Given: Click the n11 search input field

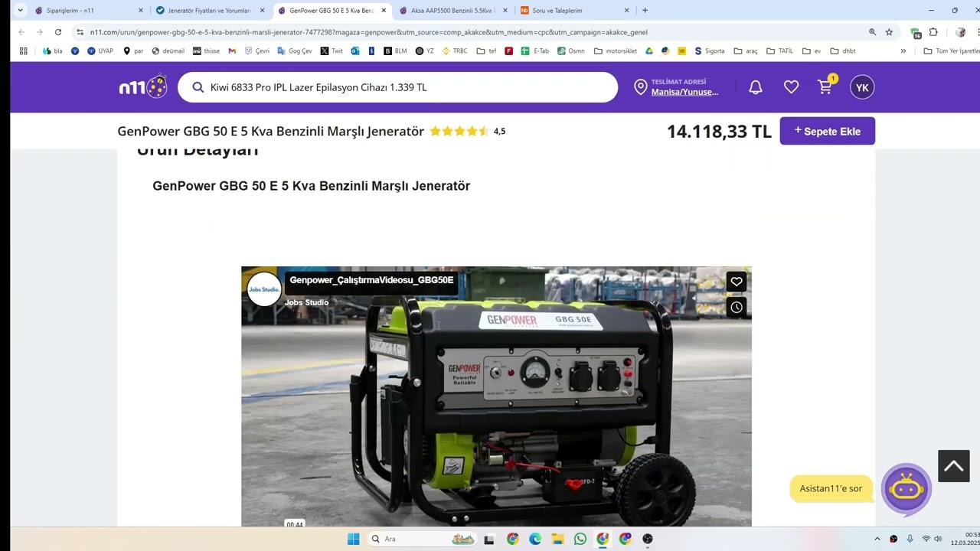Looking at the screenshot, I should 397,87.
